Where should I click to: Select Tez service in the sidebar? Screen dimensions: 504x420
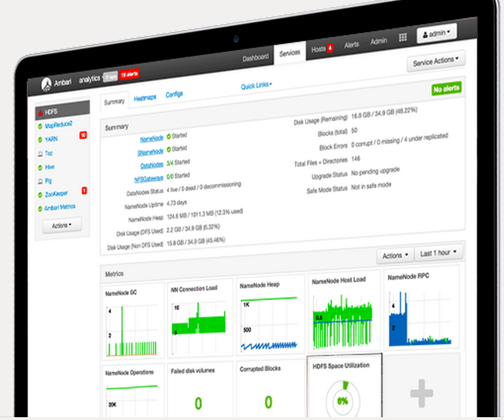point(49,153)
